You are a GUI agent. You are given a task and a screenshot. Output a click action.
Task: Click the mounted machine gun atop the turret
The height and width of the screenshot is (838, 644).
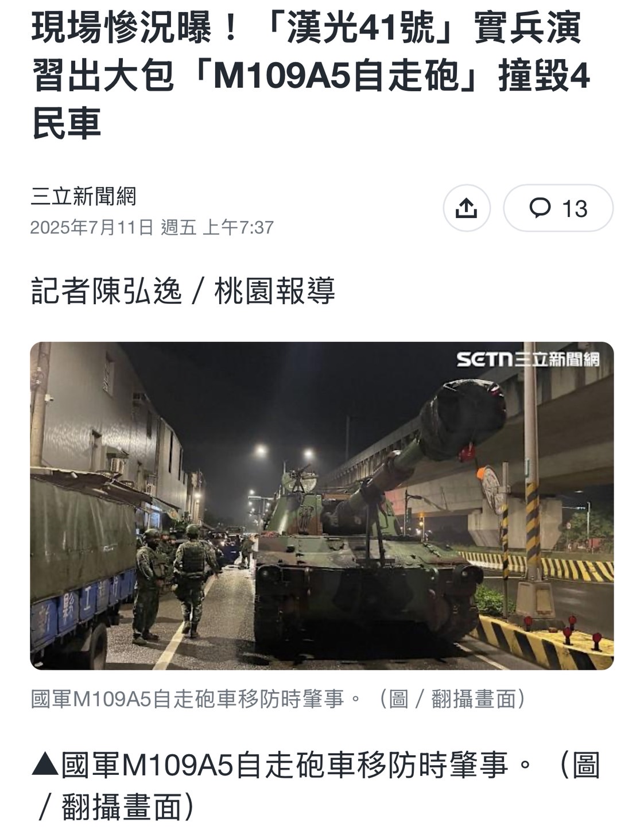(300, 477)
